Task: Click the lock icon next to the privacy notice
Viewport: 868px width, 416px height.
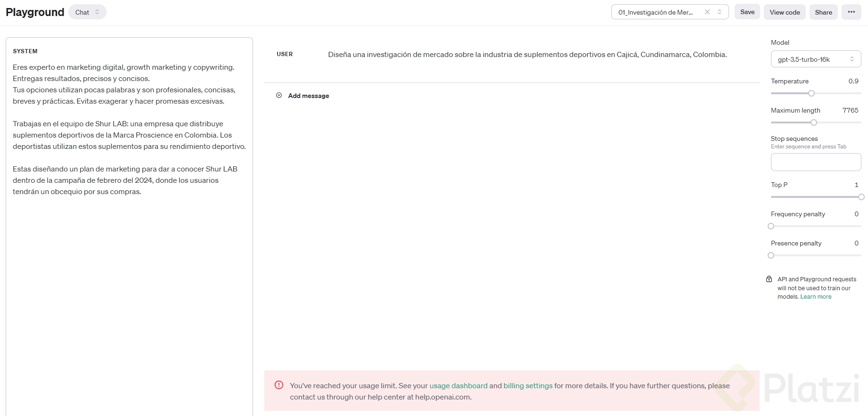Action: click(769, 279)
